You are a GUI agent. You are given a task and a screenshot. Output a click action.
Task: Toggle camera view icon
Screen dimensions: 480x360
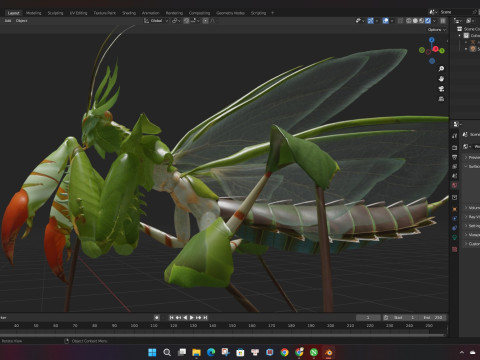pyautogui.click(x=441, y=89)
